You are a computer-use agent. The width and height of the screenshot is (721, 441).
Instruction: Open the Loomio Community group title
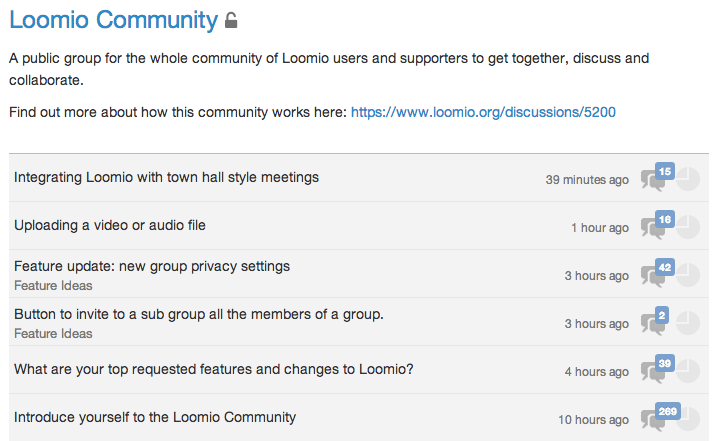114,20
